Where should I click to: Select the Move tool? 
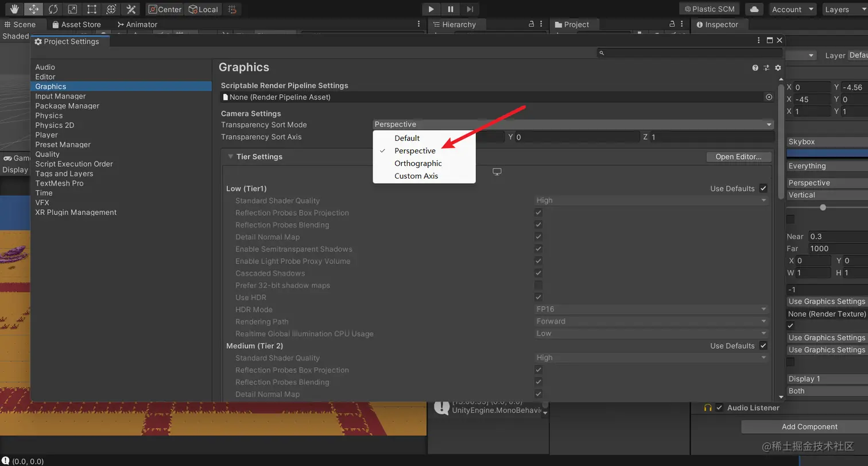point(34,9)
